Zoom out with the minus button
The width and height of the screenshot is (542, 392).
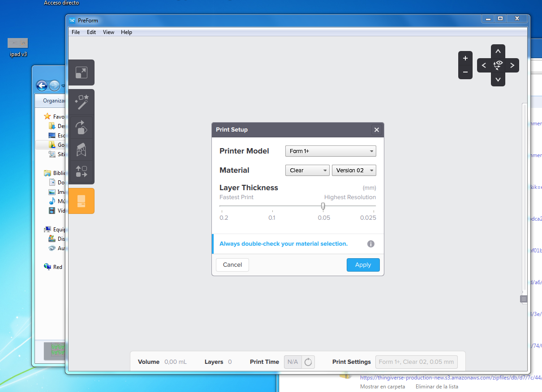click(465, 72)
